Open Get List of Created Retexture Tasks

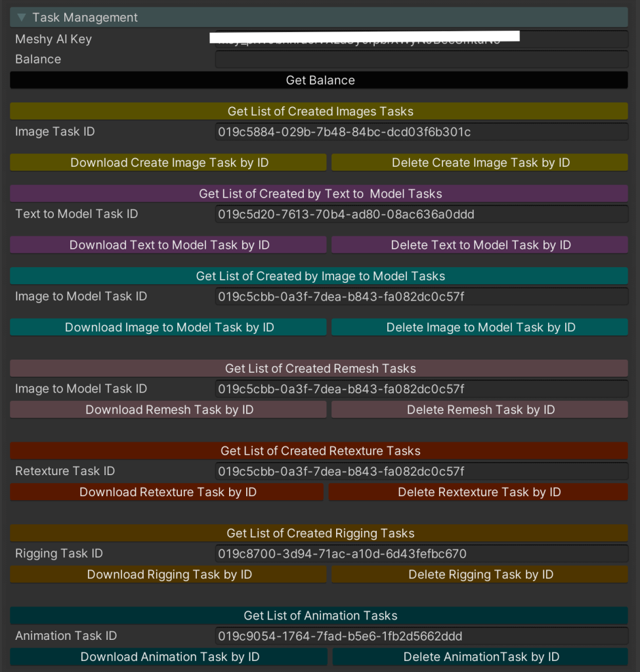[320, 451]
